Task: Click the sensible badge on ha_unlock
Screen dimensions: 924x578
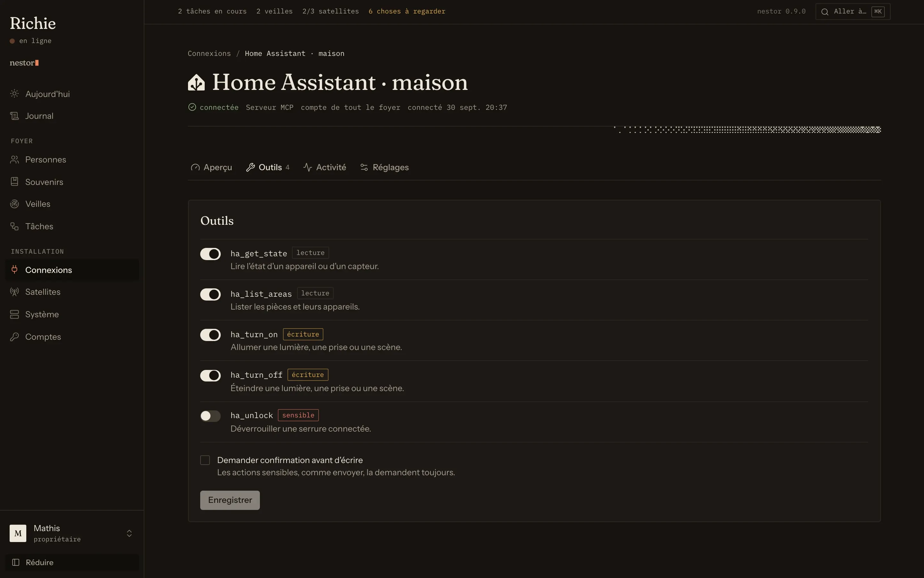Action: click(298, 415)
